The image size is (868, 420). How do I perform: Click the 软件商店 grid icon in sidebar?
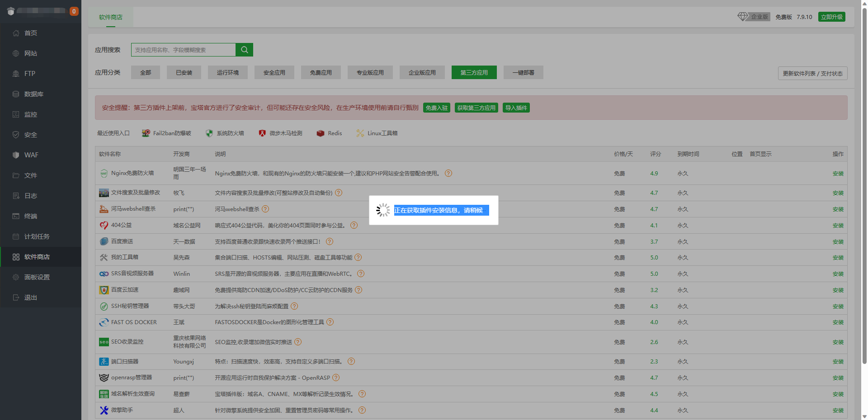coord(16,257)
